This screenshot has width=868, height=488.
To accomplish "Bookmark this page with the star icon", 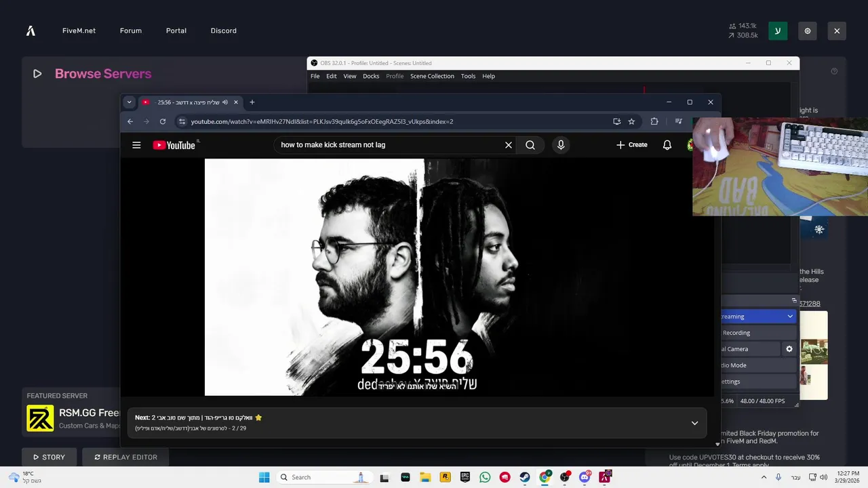I will 631,121.
